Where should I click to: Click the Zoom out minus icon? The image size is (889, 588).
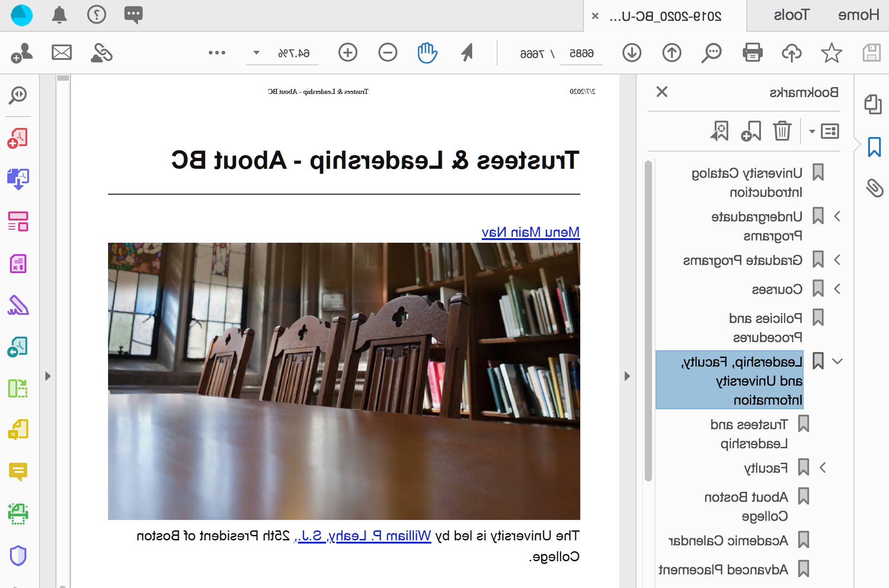pyautogui.click(x=388, y=53)
